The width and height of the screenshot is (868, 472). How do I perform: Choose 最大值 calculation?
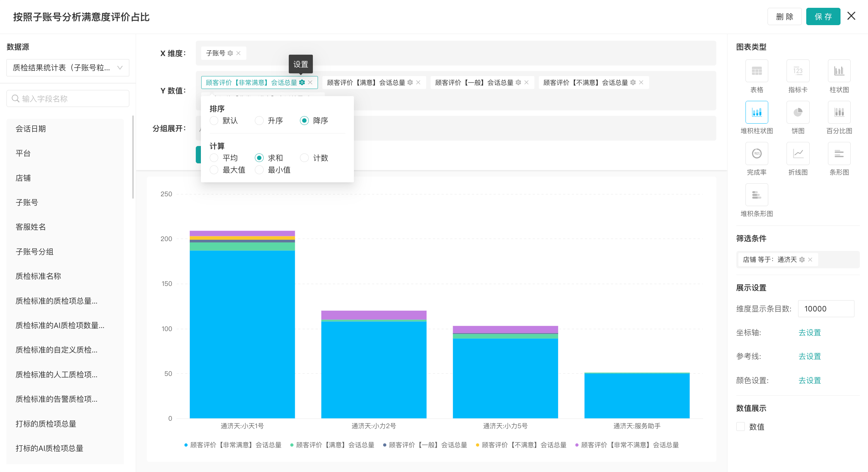point(214,170)
